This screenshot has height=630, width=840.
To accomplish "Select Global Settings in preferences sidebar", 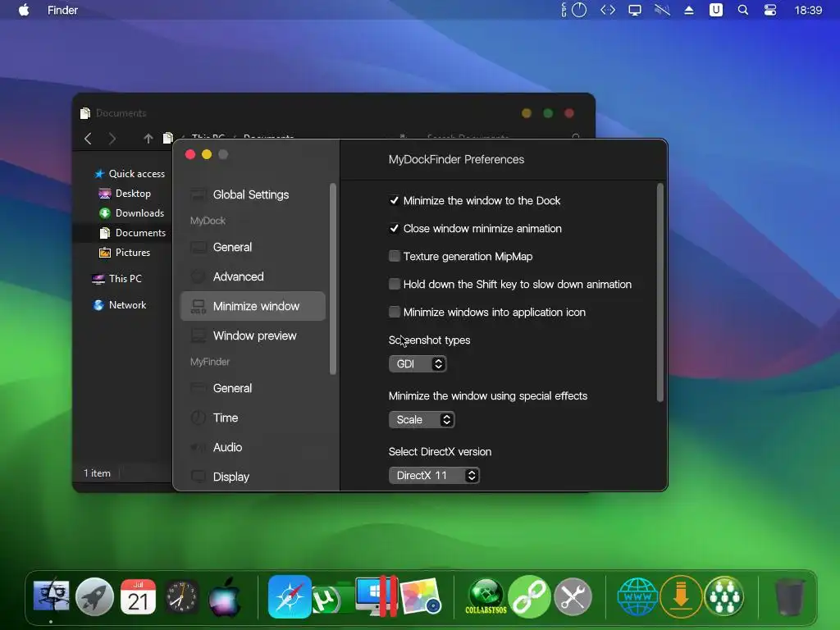I will point(253,194).
